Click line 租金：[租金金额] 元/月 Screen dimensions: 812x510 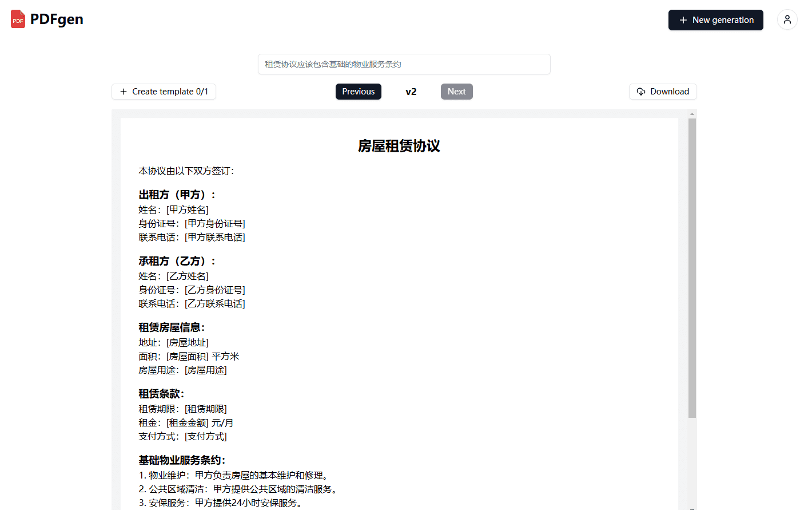[x=186, y=422]
